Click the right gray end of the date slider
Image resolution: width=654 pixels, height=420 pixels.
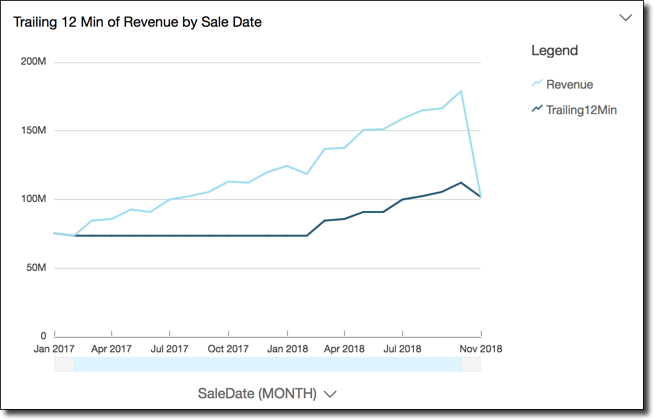[471, 365]
